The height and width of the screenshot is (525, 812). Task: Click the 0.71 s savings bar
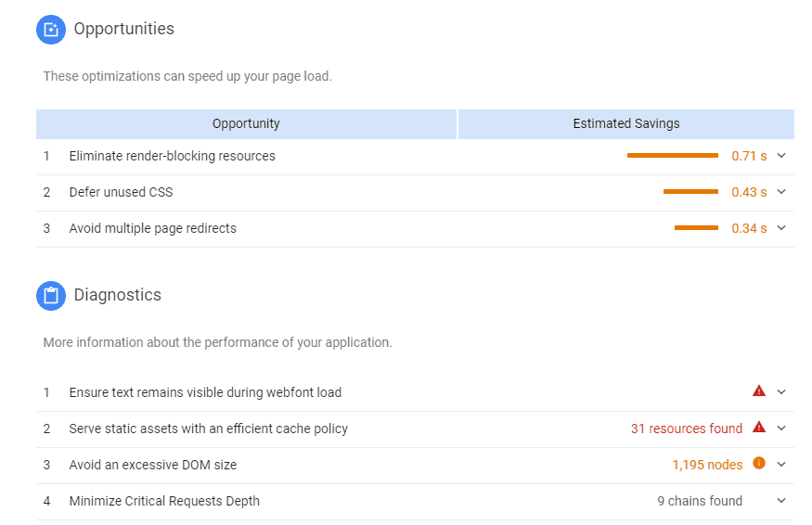pyautogui.click(x=672, y=156)
